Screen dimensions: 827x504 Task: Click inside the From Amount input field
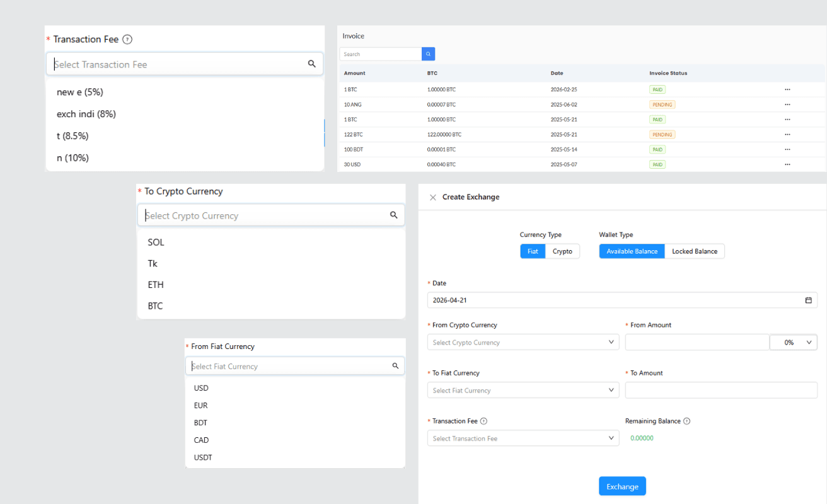(x=697, y=342)
